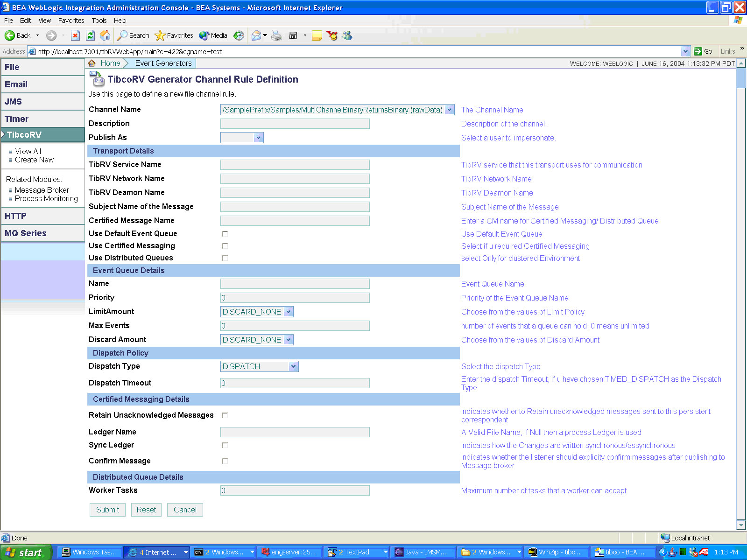Switch to the Java JMSM taskbar window
This screenshot has height=560, width=747.
tap(423, 552)
